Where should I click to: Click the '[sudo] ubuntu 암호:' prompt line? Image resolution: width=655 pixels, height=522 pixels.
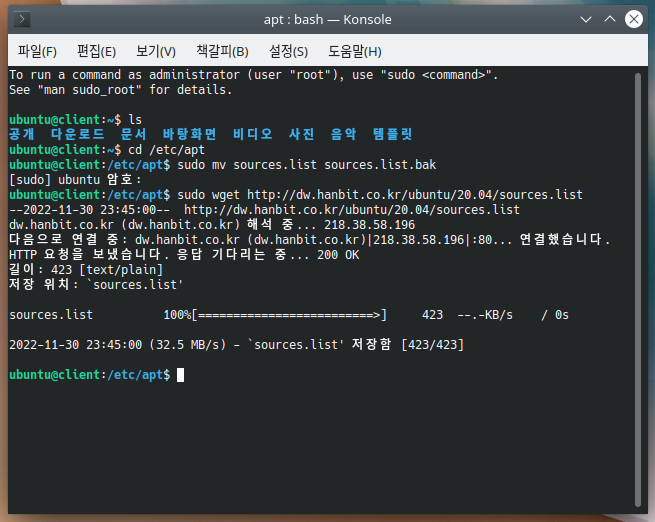75,180
